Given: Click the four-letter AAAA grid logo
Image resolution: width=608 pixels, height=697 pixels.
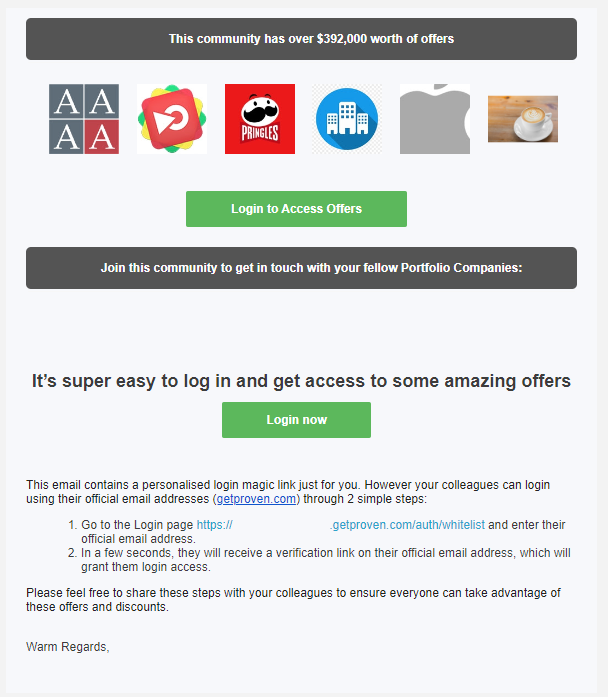Looking at the screenshot, I should [84, 119].
